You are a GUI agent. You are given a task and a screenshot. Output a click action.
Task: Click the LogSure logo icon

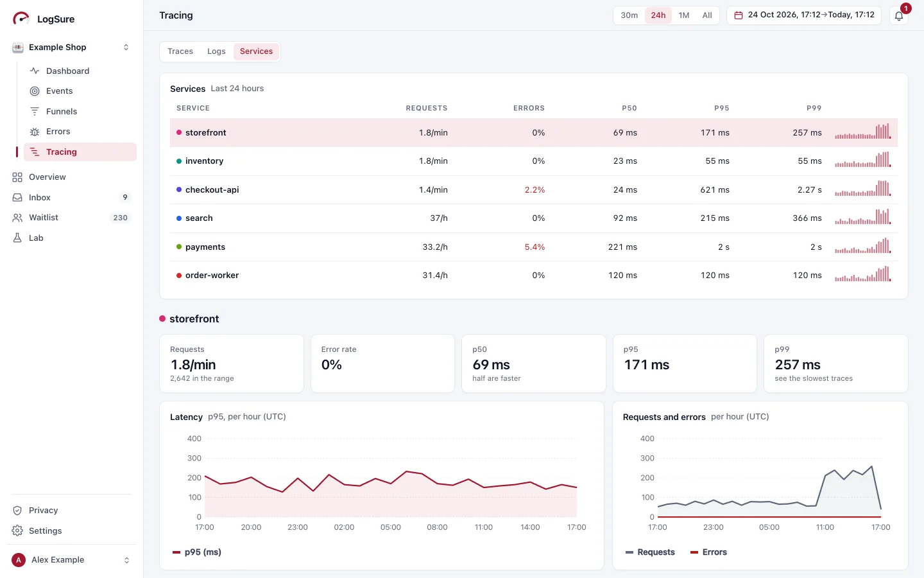click(x=21, y=19)
